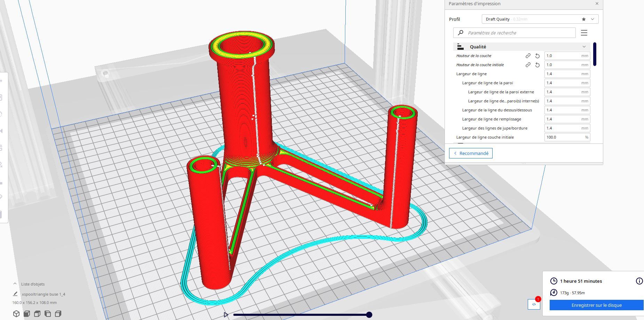Screen dimensions: 644x320
Task: Focus the Paramètres de recherche search field
Action: tap(514, 33)
